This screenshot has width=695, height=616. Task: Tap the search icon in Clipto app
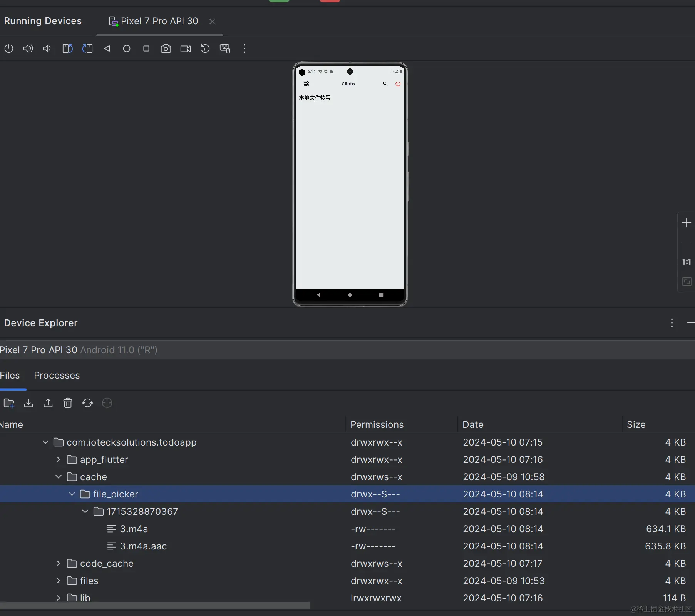[385, 84]
